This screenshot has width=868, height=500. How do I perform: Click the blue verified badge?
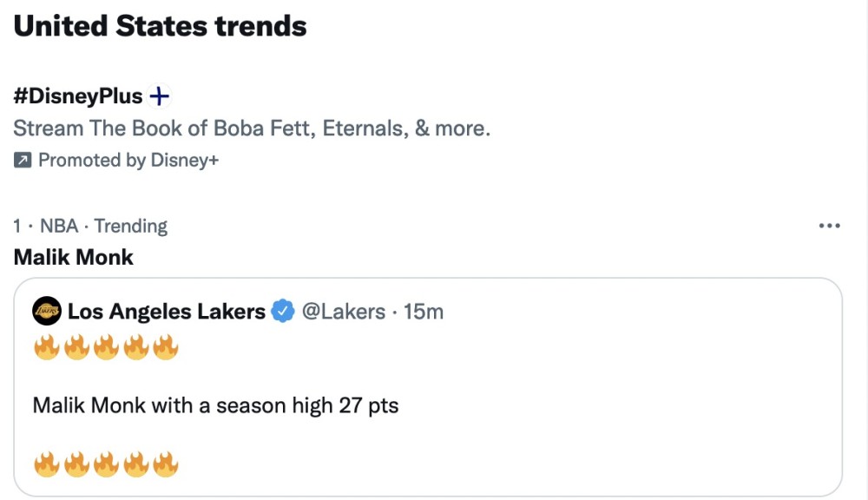[283, 311]
